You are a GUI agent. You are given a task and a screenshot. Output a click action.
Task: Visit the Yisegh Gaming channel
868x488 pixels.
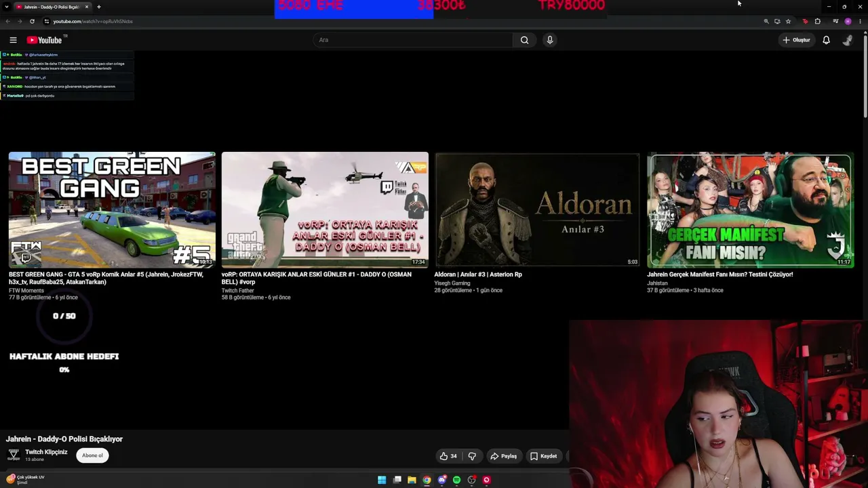coord(452,283)
